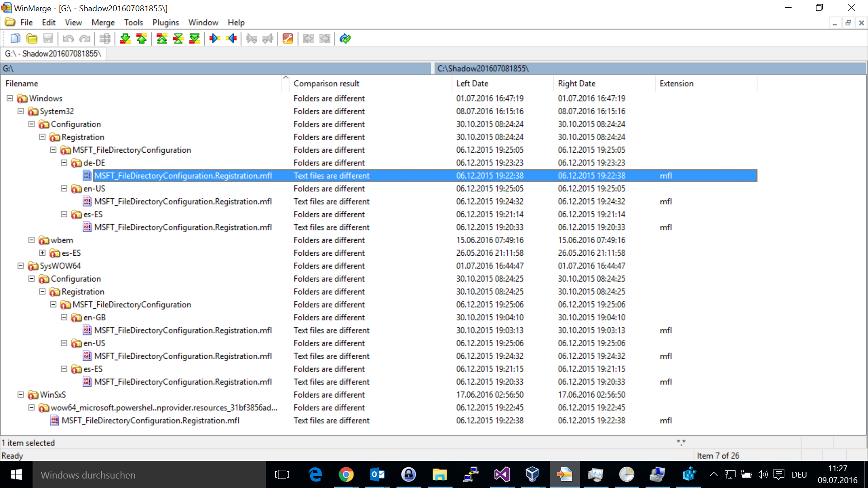Sort by the Filename column header
Viewport: 868px width, 488px height.
tap(142, 84)
